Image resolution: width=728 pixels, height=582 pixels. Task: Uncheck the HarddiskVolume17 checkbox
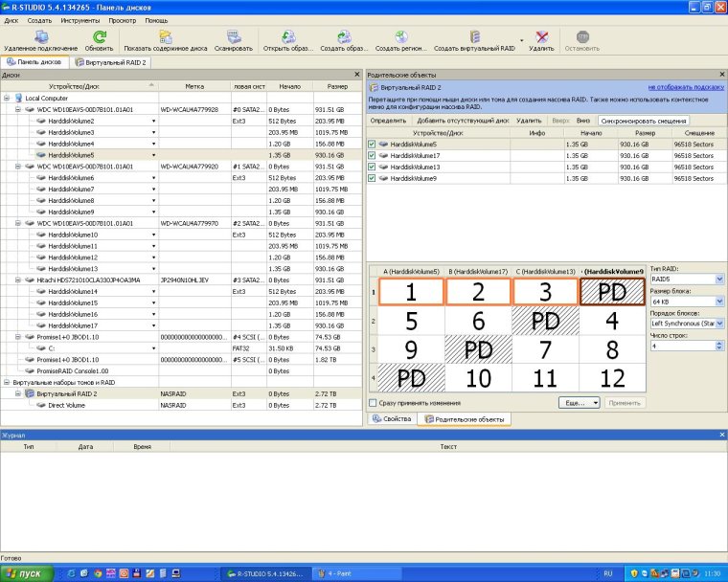tap(372, 155)
